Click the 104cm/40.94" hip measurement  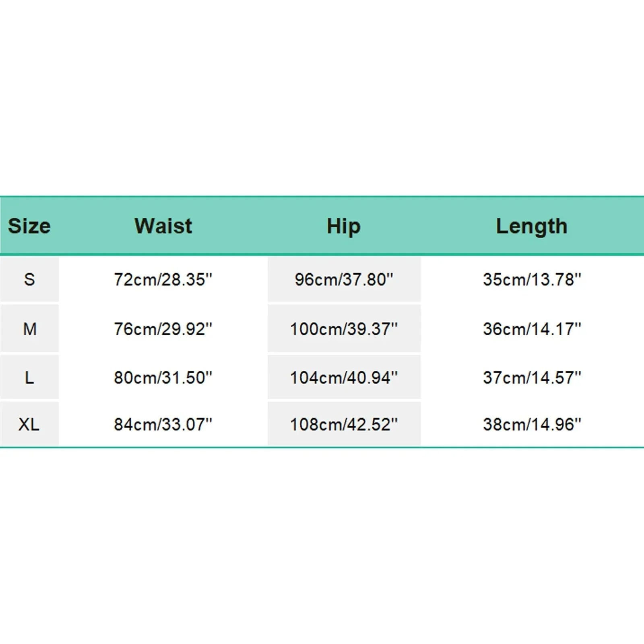click(x=344, y=378)
